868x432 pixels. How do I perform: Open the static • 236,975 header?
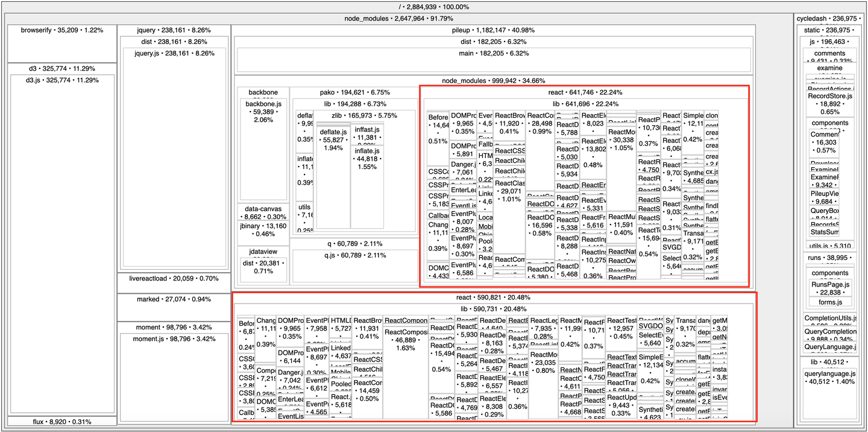(x=828, y=30)
